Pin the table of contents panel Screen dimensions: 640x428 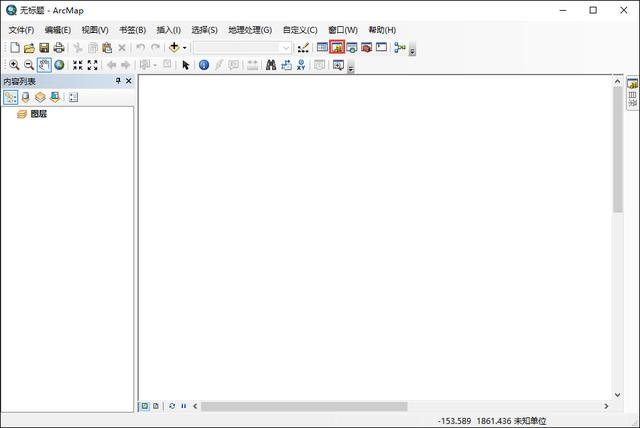118,81
